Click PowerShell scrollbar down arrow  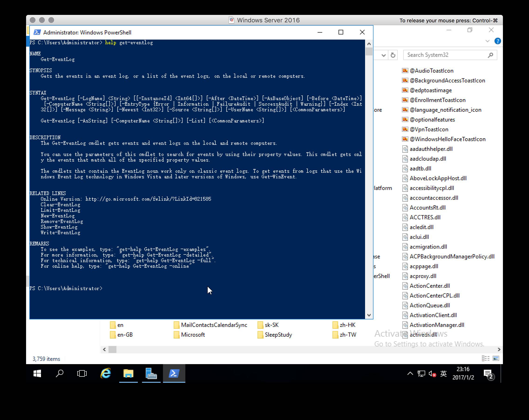369,315
